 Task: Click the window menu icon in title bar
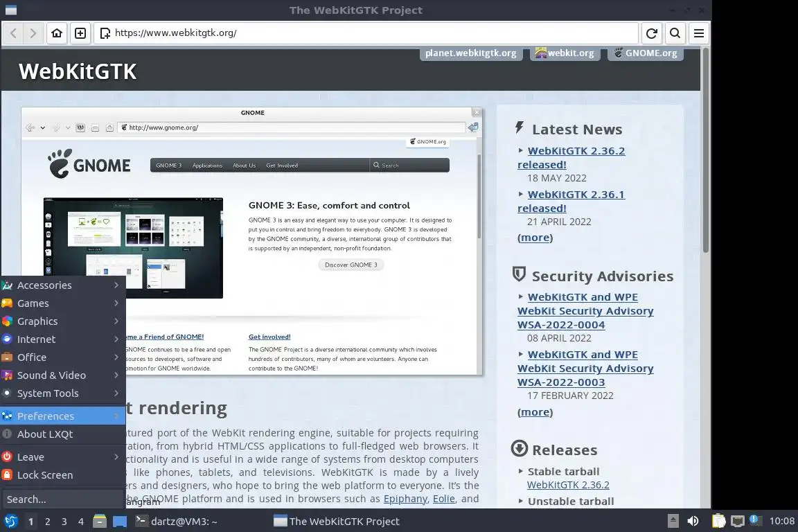tap(10, 10)
